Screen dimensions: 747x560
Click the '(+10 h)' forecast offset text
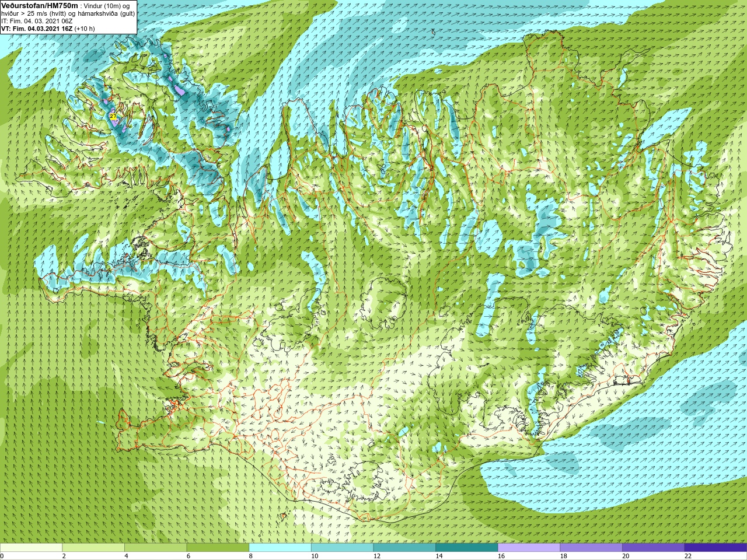(x=85, y=29)
